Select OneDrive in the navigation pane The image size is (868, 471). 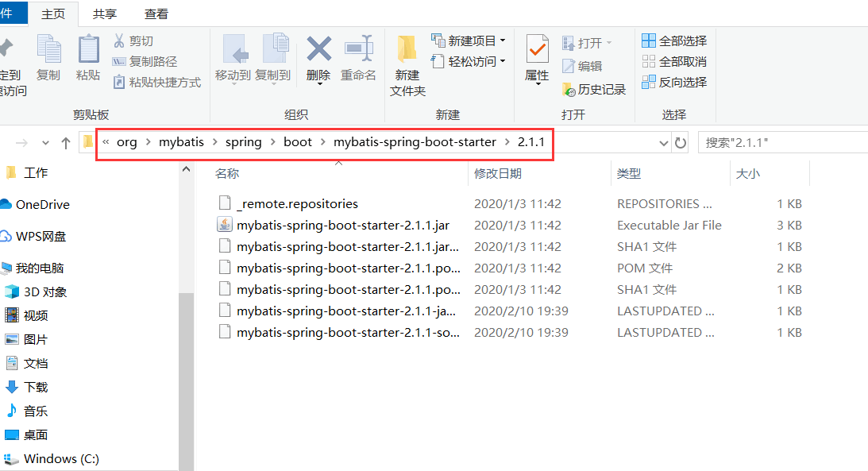pos(36,205)
